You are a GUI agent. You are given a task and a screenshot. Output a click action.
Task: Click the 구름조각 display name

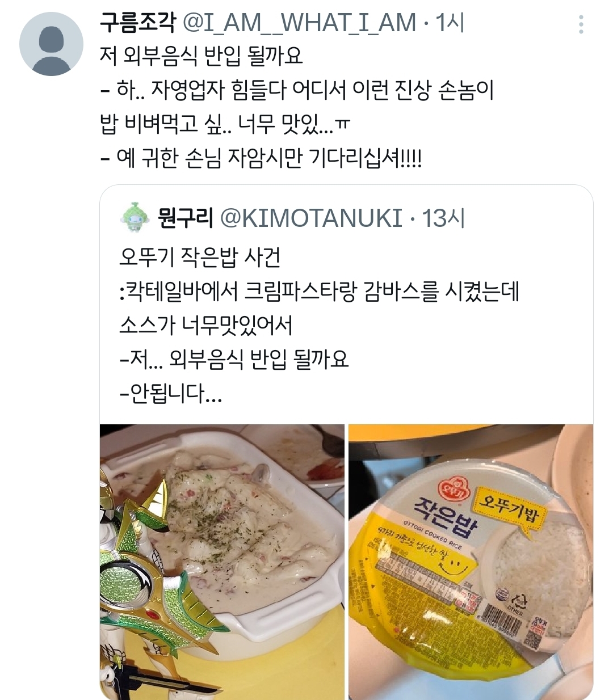click(x=140, y=23)
